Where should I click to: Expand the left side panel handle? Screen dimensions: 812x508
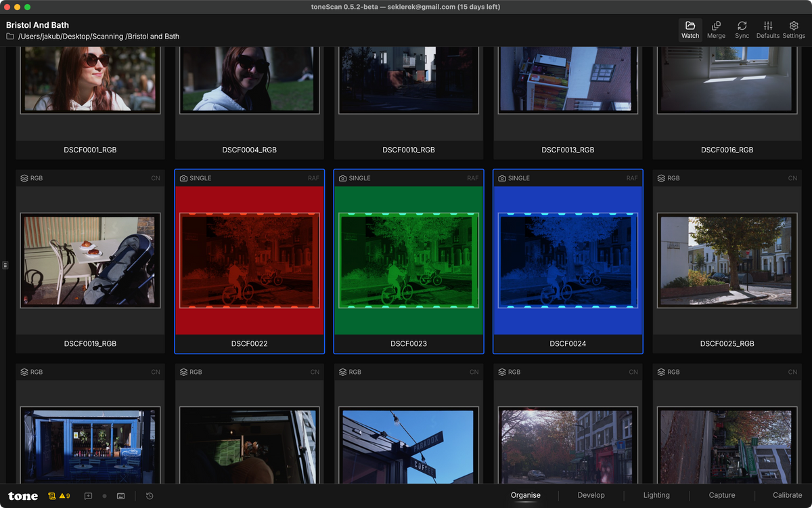tap(5, 265)
